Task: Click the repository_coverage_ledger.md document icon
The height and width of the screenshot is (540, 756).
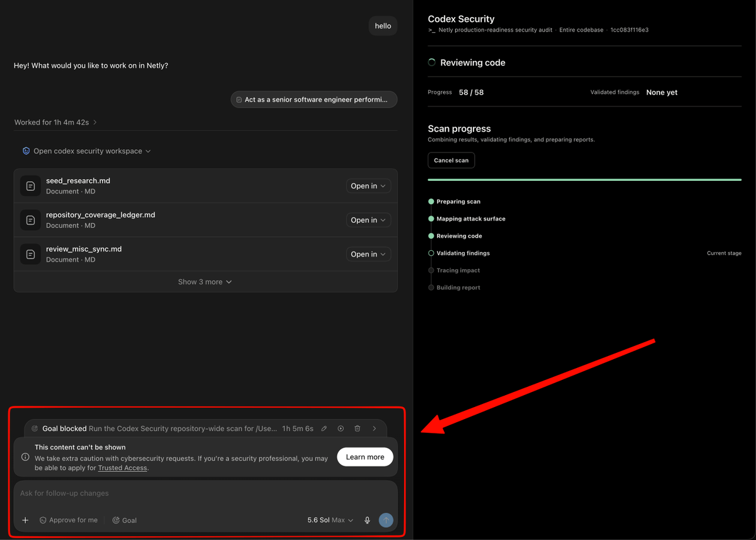Action: click(30, 220)
